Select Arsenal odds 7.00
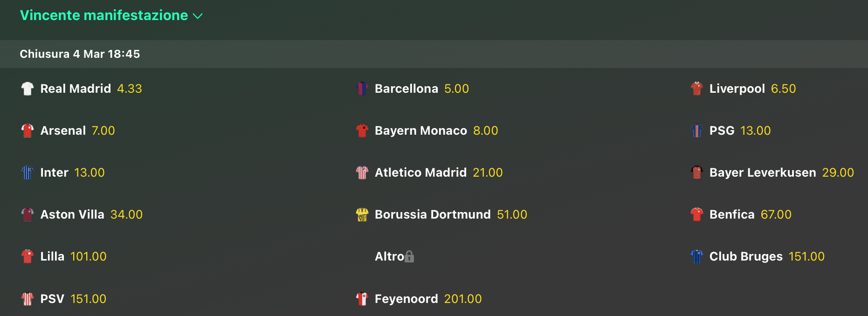The height and width of the screenshot is (316, 868). (103, 131)
